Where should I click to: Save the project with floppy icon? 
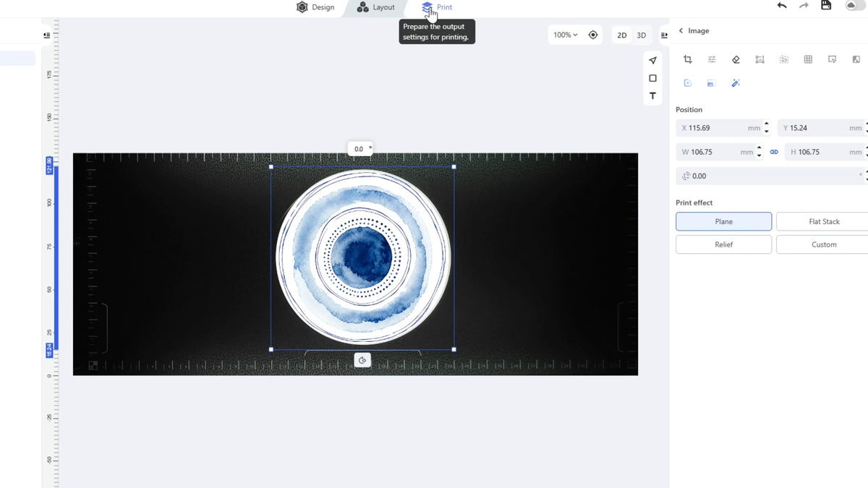pos(826,6)
